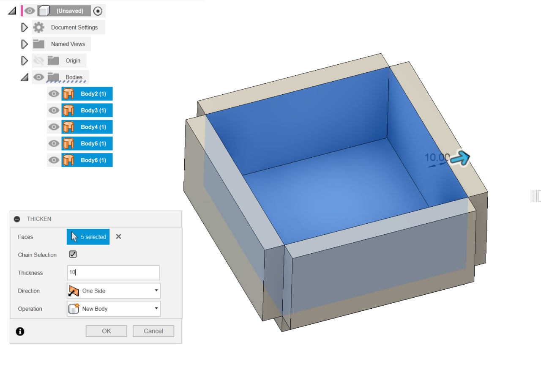The width and height of the screenshot is (541, 392).
Task: Click the Thickness input field
Action: click(113, 273)
